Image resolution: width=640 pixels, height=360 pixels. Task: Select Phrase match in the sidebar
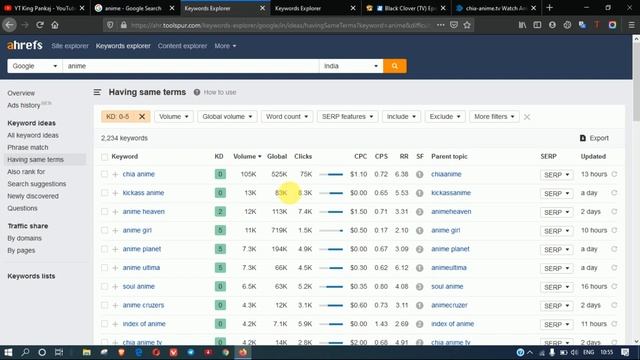tap(28, 147)
